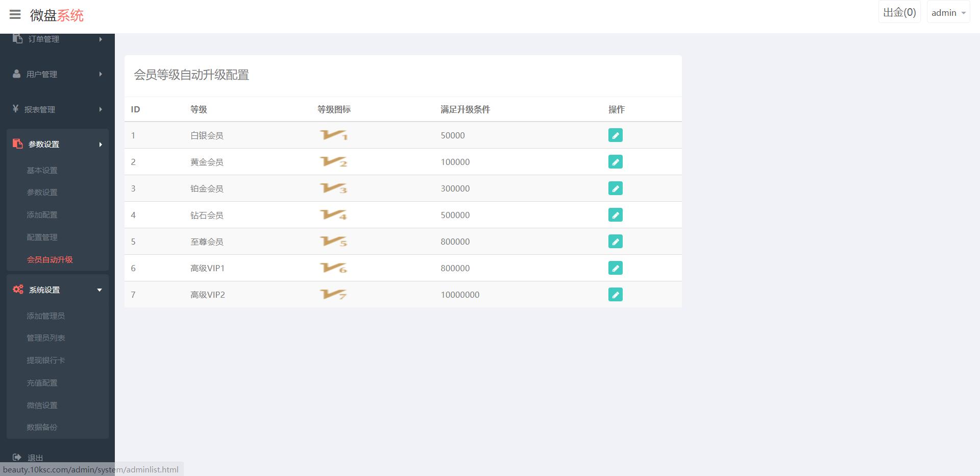Click the 钻石会员 level name
Image resolution: width=980 pixels, height=476 pixels.
(x=207, y=216)
